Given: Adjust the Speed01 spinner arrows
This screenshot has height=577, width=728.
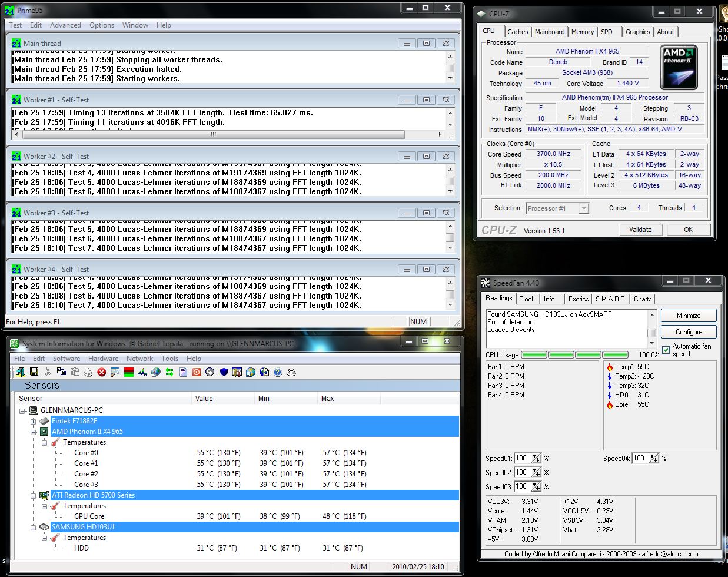Looking at the screenshot, I should pyautogui.click(x=536, y=459).
